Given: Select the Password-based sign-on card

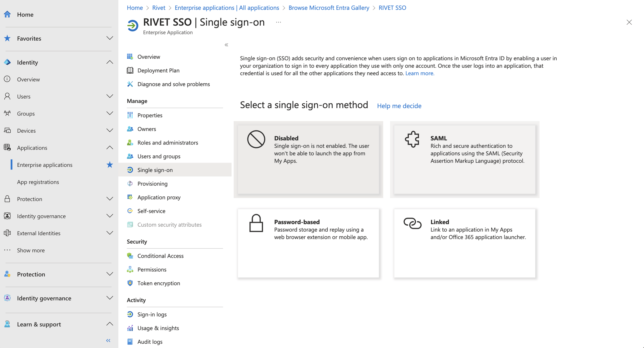Looking at the screenshot, I should [x=308, y=243].
